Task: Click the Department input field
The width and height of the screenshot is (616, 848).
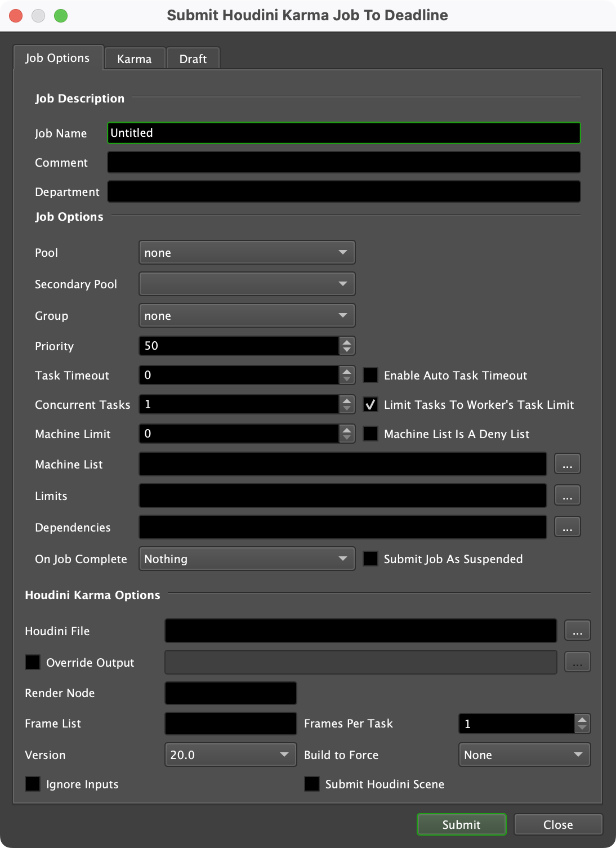Action: click(343, 191)
